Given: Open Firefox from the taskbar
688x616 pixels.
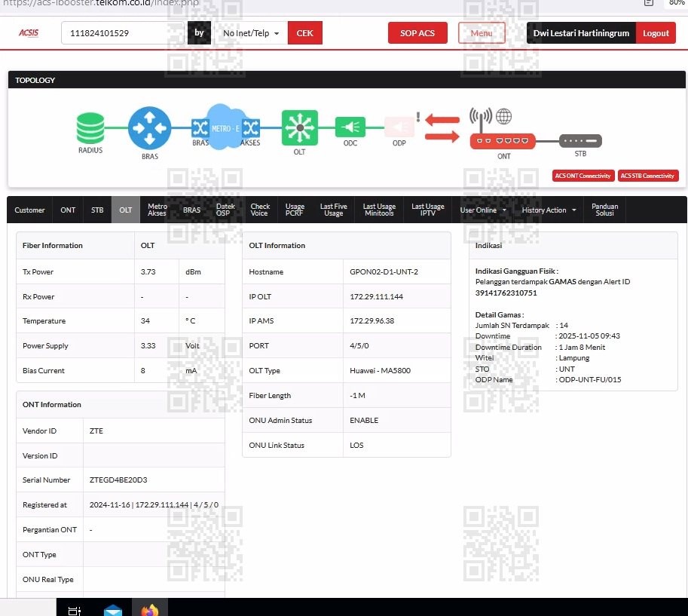Looking at the screenshot, I should [150, 610].
